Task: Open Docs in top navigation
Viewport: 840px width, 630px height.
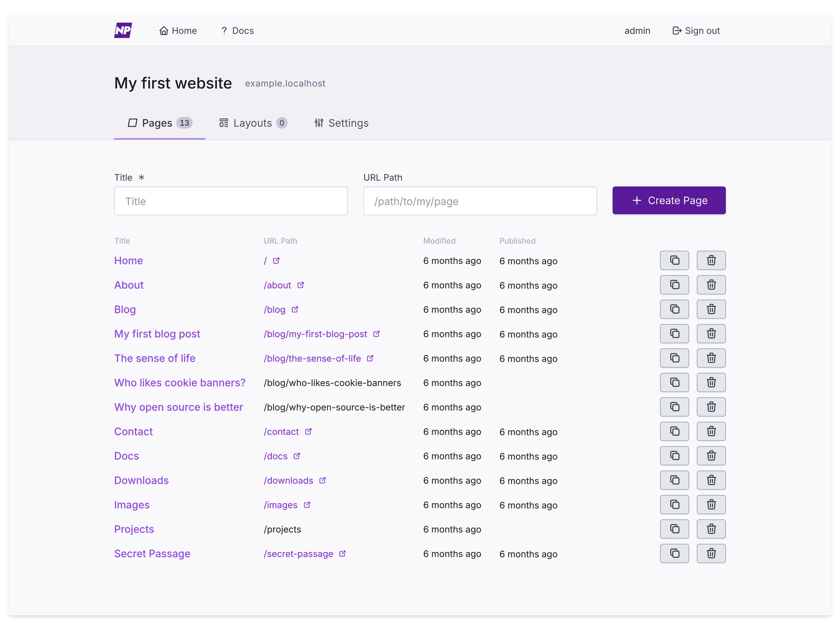Action: coord(238,31)
